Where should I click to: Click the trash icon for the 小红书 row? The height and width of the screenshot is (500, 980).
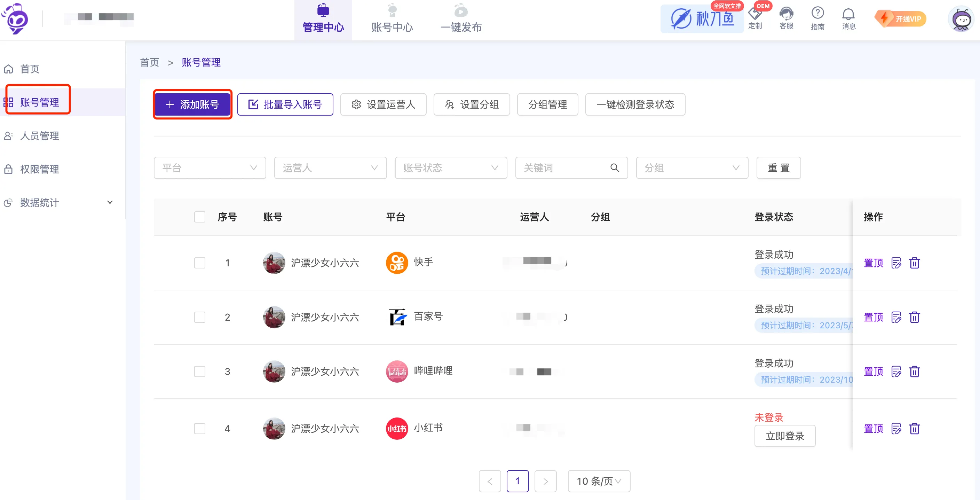point(914,429)
